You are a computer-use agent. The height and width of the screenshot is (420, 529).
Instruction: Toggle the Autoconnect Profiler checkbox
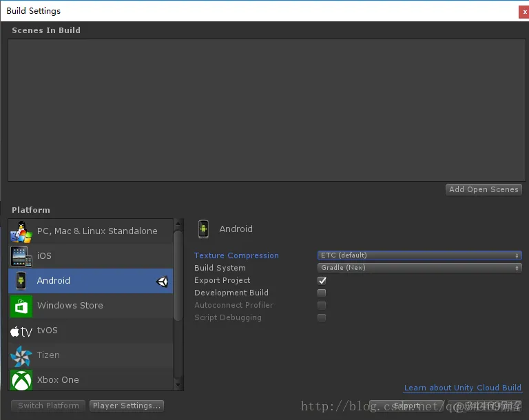click(322, 305)
